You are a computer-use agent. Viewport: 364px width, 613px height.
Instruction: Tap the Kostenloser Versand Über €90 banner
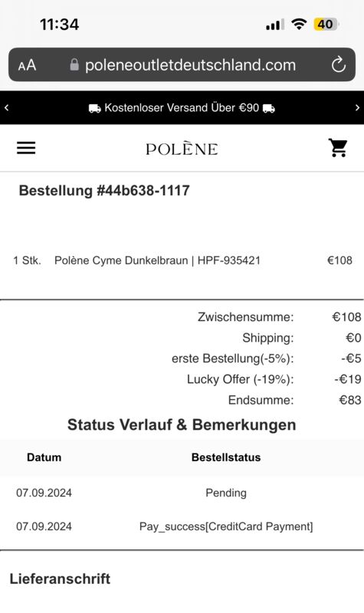182,108
